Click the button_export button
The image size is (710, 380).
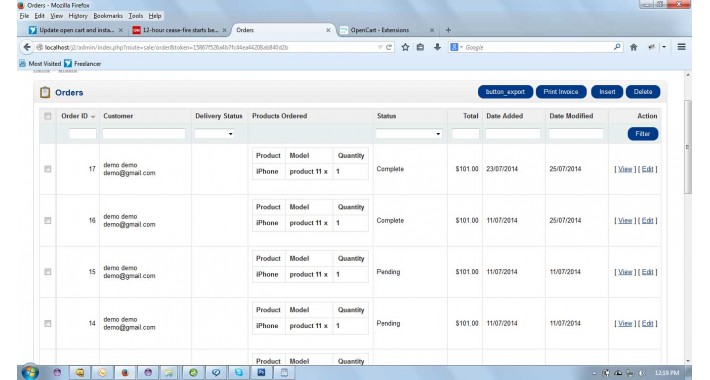click(505, 92)
